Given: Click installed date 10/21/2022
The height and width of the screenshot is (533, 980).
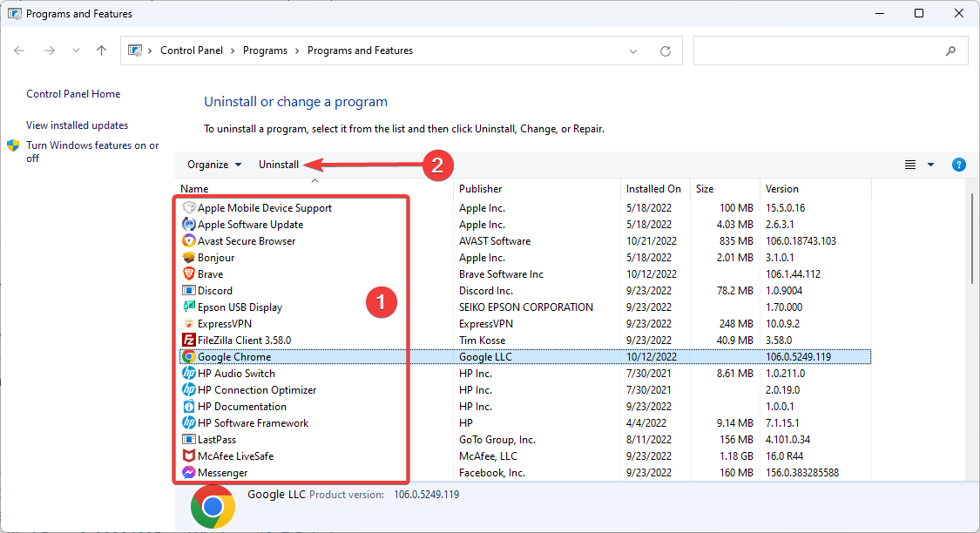Looking at the screenshot, I should 652,240.
